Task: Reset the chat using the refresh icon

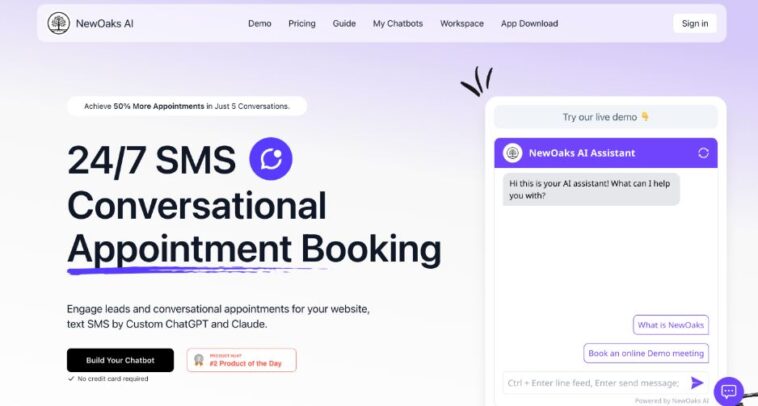Action: point(703,153)
